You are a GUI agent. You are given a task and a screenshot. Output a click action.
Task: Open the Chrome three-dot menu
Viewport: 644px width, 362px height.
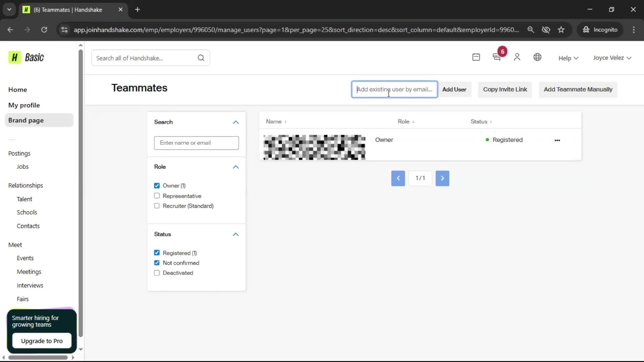[634, 30]
